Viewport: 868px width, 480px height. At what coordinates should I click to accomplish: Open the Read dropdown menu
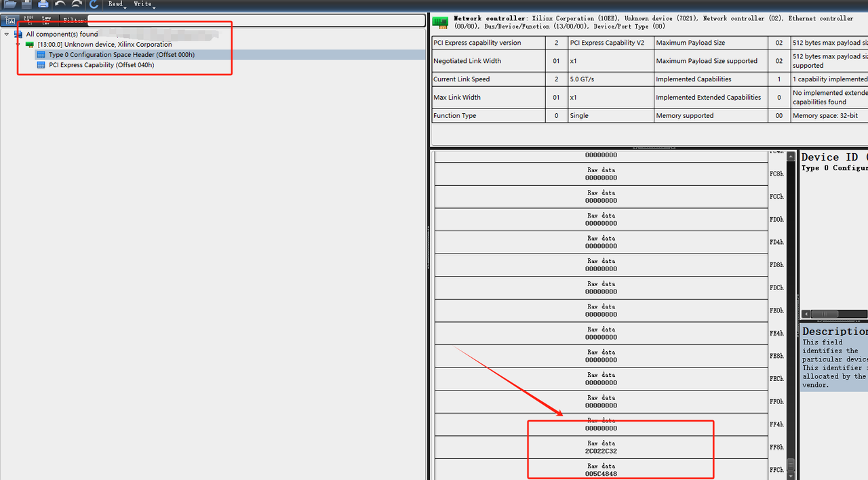click(117, 4)
